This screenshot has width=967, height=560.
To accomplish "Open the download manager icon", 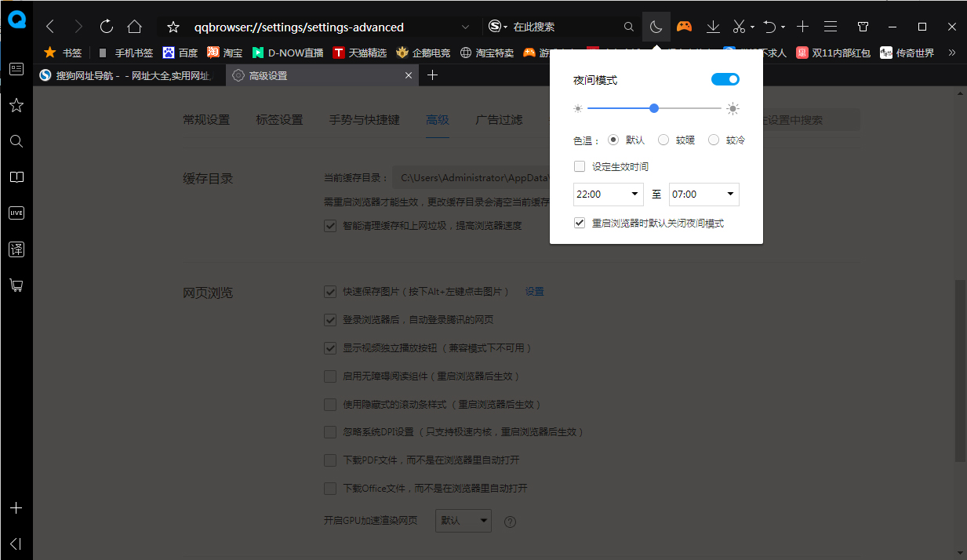I will click(712, 26).
